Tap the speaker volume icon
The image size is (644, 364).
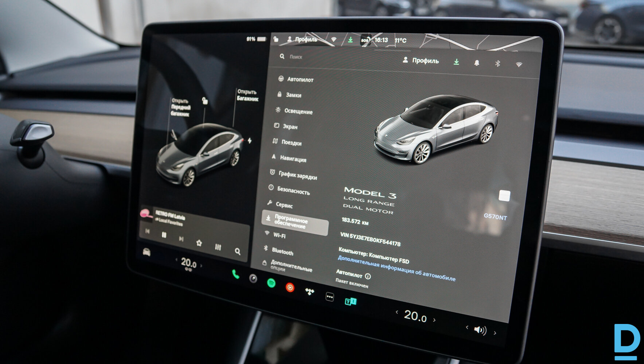(480, 330)
